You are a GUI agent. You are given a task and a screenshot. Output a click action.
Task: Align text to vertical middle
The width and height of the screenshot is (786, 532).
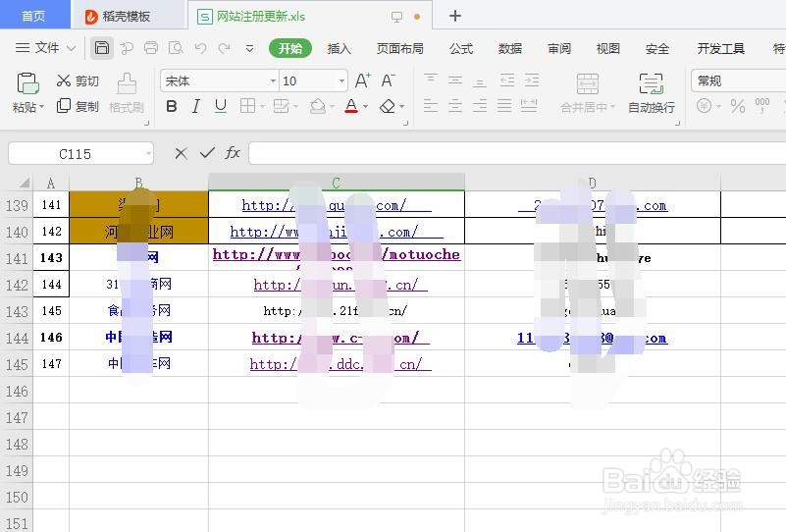pyautogui.click(x=455, y=80)
